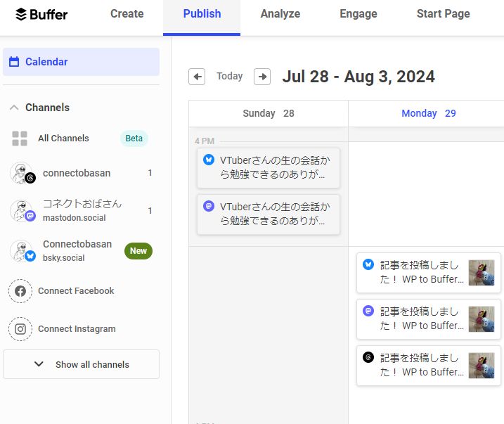Open the mastodon.social channel avatar
Screen dimensions: 504x424
[x=22, y=211]
